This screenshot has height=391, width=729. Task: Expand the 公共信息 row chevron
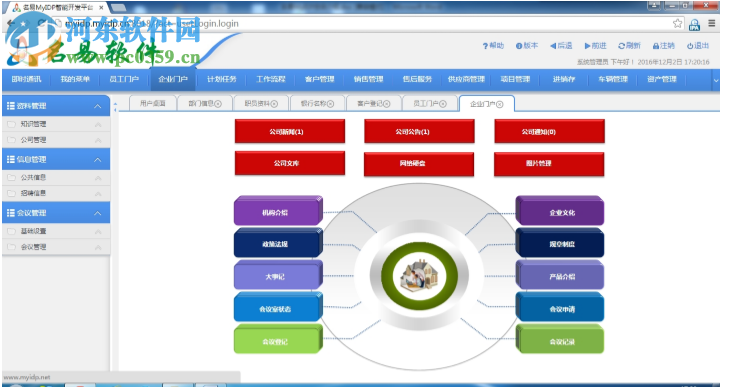point(98,178)
